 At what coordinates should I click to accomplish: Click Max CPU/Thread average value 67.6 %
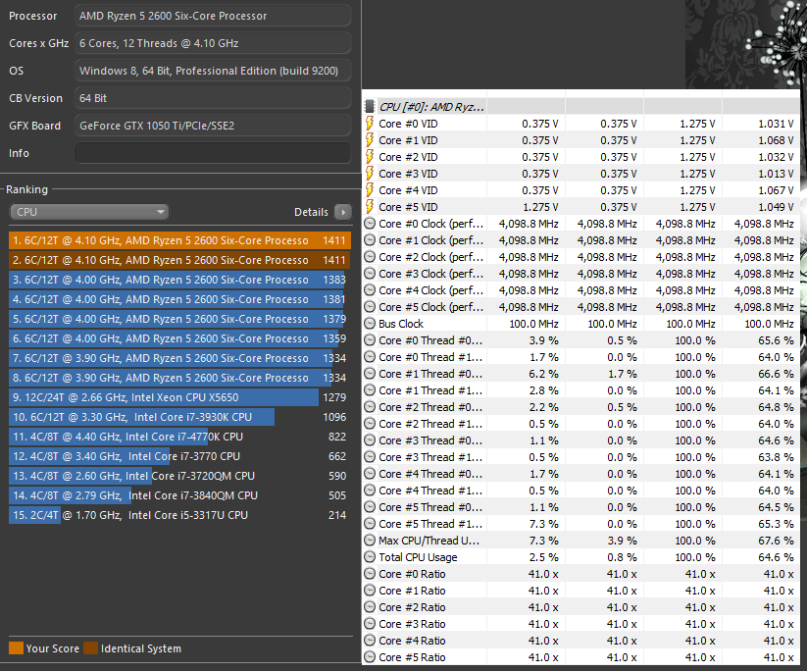(x=776, y=541)
